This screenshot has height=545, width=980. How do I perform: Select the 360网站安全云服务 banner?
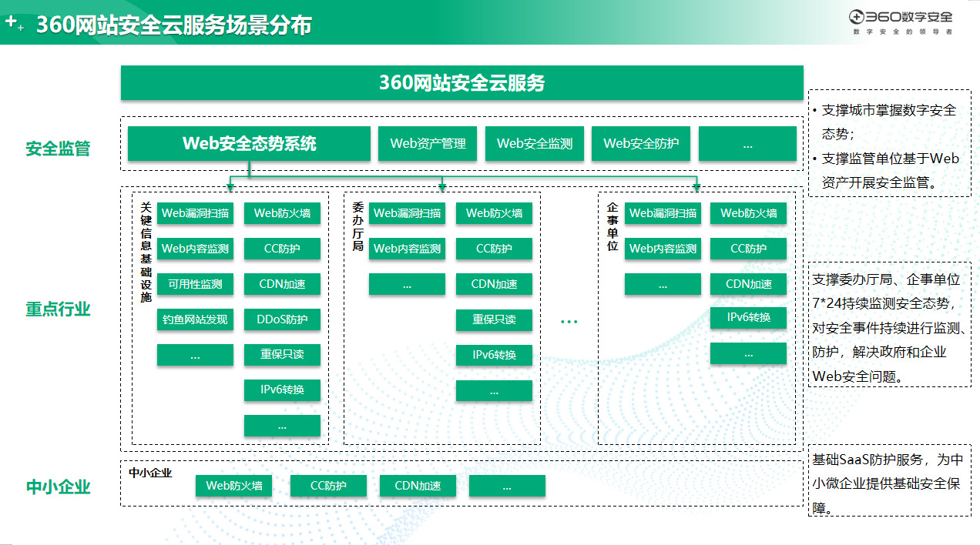[461, 83]
